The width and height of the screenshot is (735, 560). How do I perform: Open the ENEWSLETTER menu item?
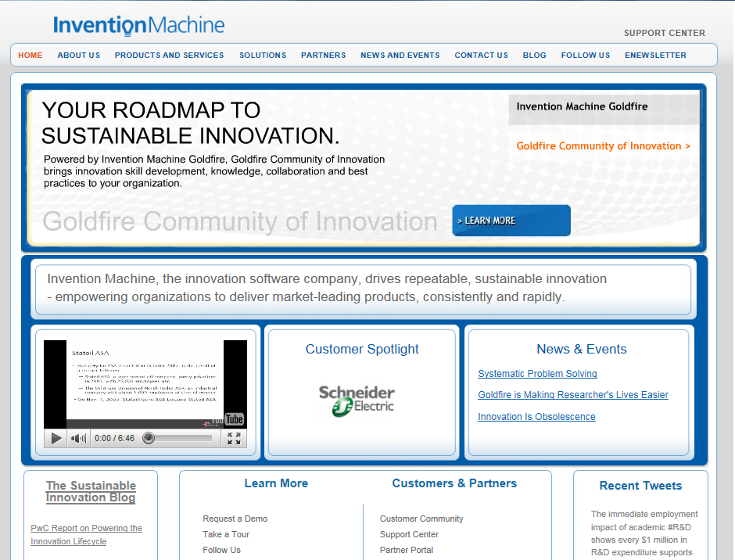click(655, 55)
